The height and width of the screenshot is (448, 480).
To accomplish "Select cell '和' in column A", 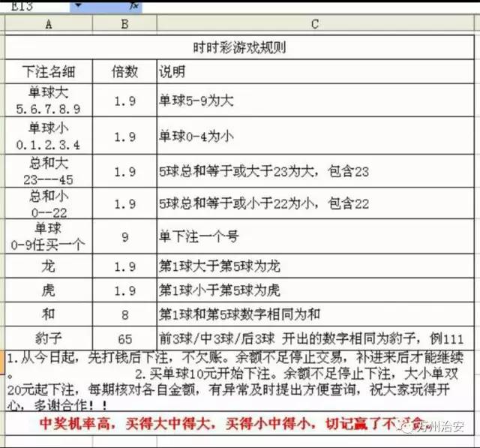I will [49, 314].
